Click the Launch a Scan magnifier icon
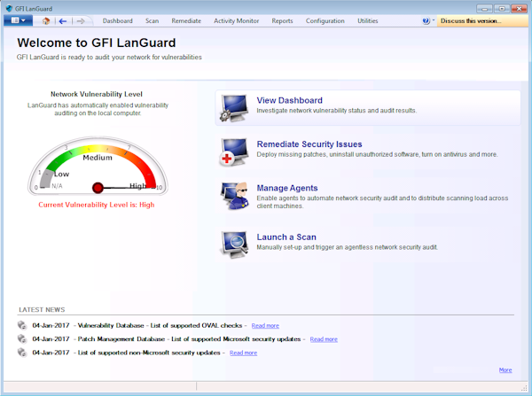This screenshot has height=396, width=532. (234, 245)
